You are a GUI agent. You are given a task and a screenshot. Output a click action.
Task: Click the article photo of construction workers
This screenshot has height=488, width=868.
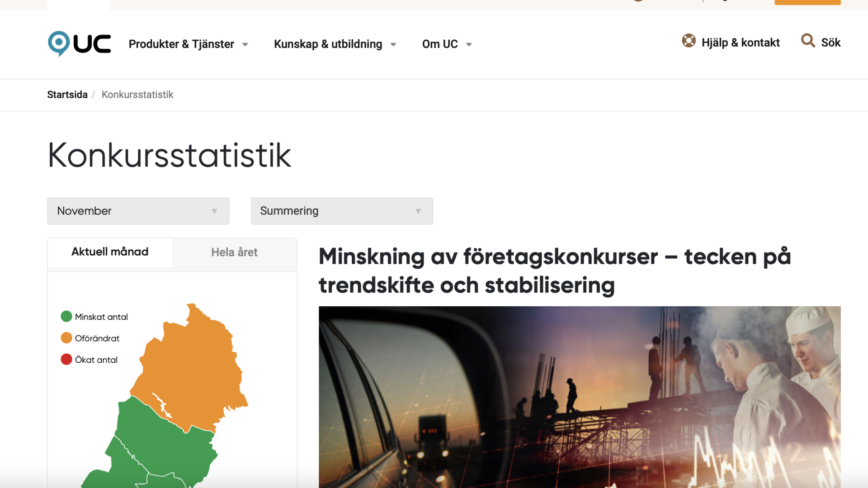point(580,397)
